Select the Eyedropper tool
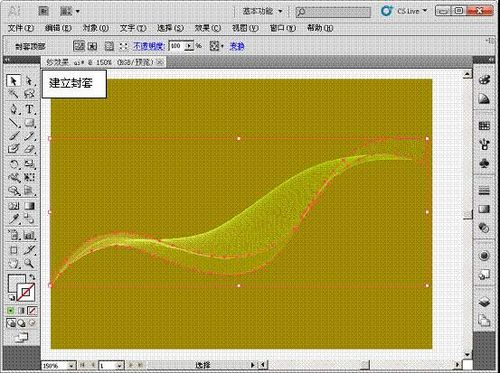 [x=13, y=219]
